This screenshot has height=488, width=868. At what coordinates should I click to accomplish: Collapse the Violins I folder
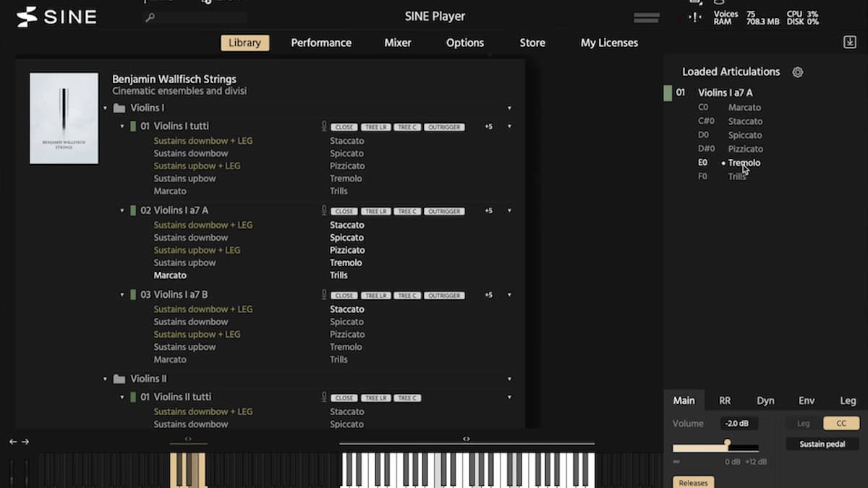coord(105,108)
